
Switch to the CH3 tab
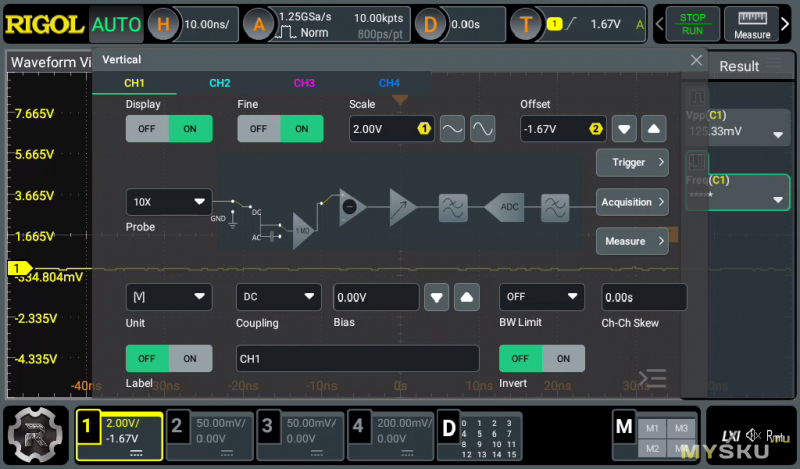coord(304,83)
